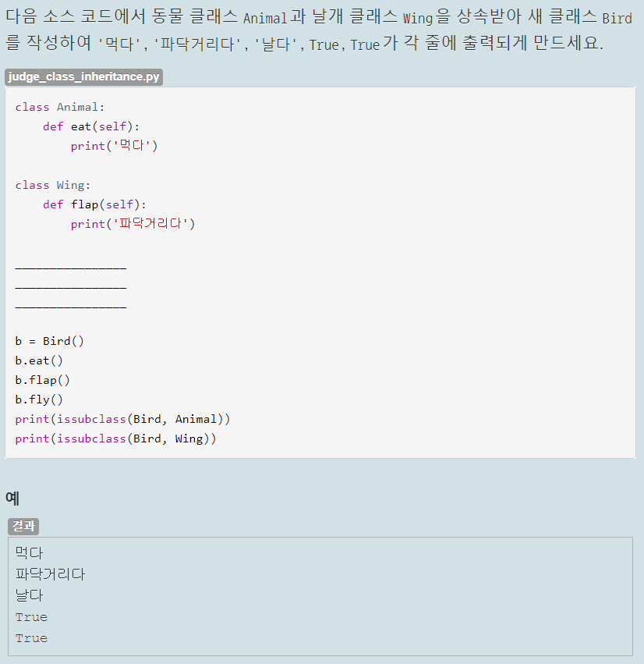Click the 'b = Bird()' line

[x=49, y=341]
